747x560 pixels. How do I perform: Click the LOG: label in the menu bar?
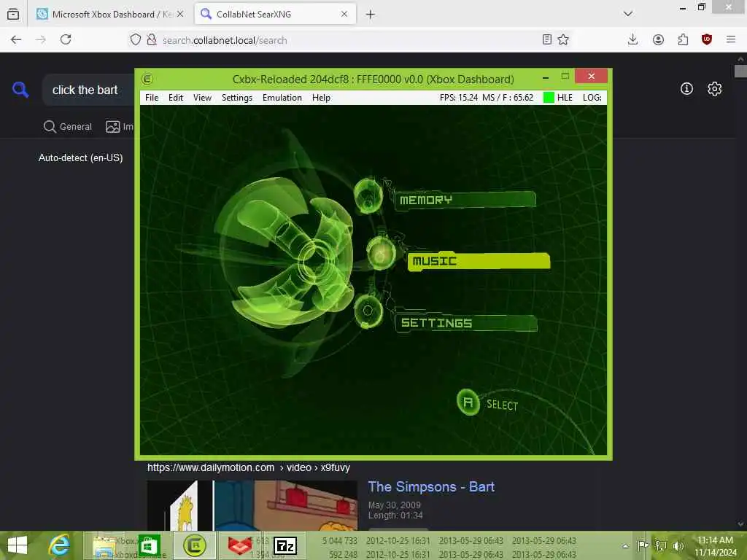[592, 98]
